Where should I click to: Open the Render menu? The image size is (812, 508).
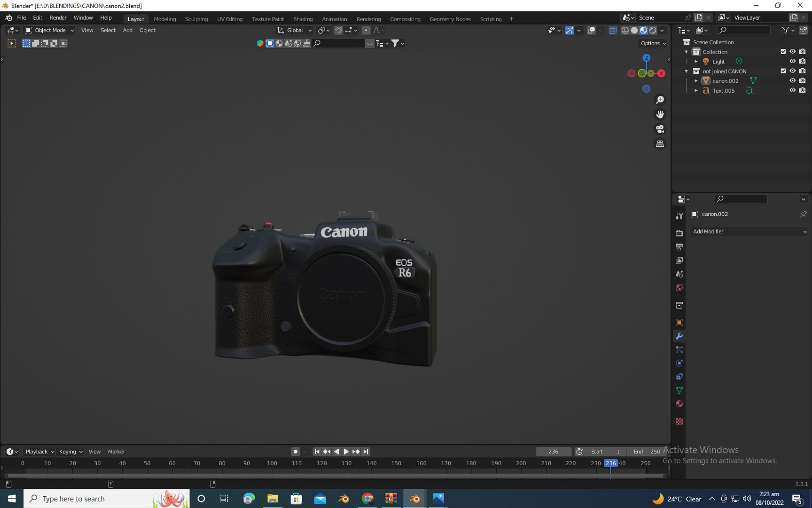point(58,18)
